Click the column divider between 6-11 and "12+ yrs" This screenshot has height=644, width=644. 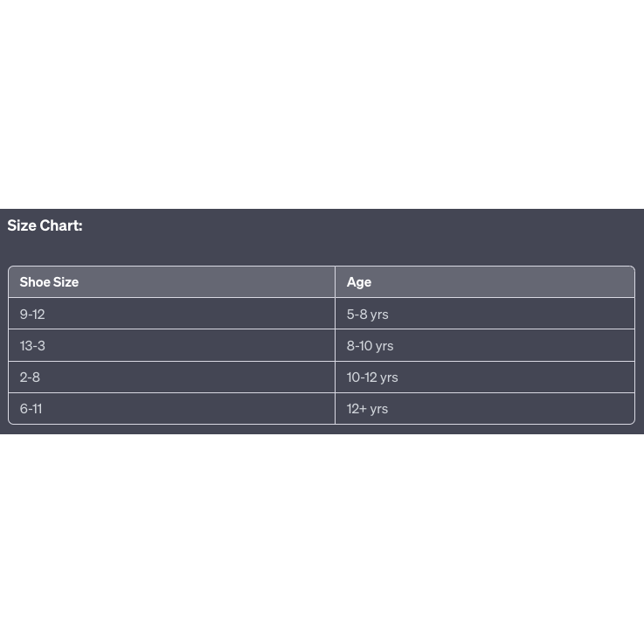pos(335,408)
